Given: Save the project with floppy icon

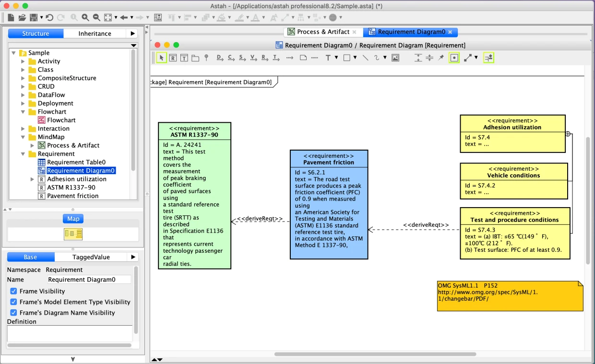Looking at the screenshot, I should tap(34, 18).
